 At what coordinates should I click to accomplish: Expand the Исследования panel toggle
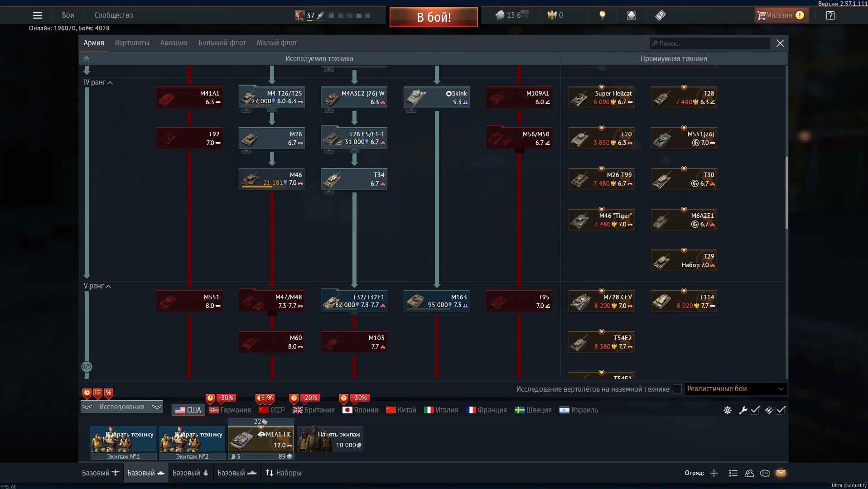(122, 407)
